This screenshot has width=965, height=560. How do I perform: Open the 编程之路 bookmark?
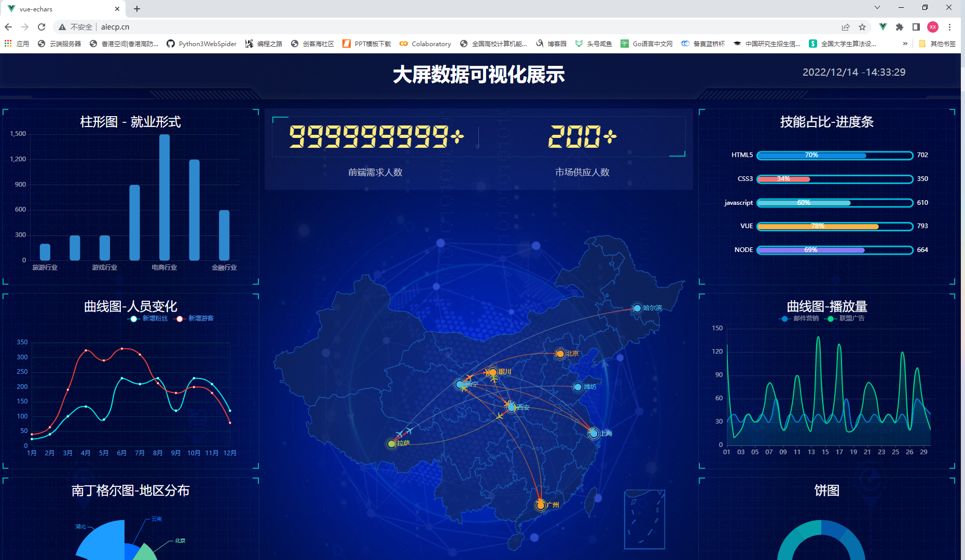(x=264, y=44)
